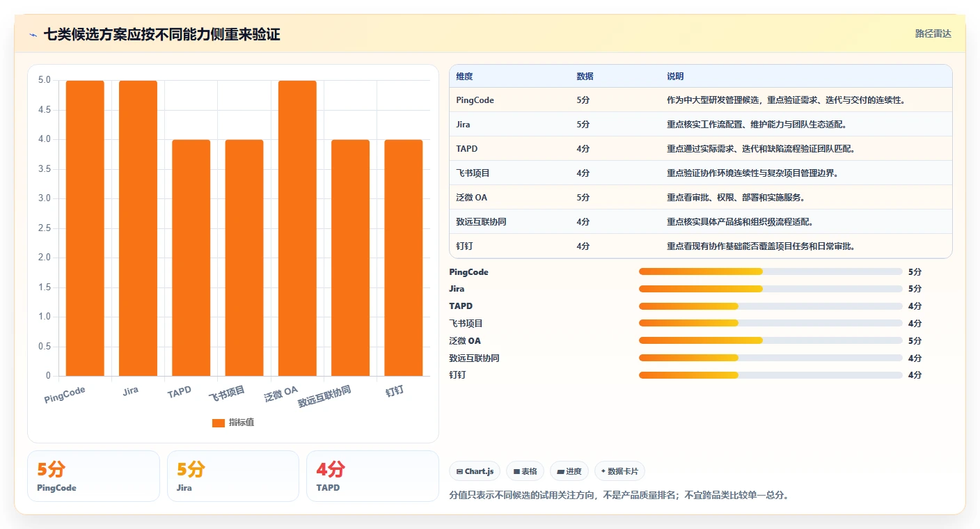Click the 飞书项目 progress bar

(770, 323)
